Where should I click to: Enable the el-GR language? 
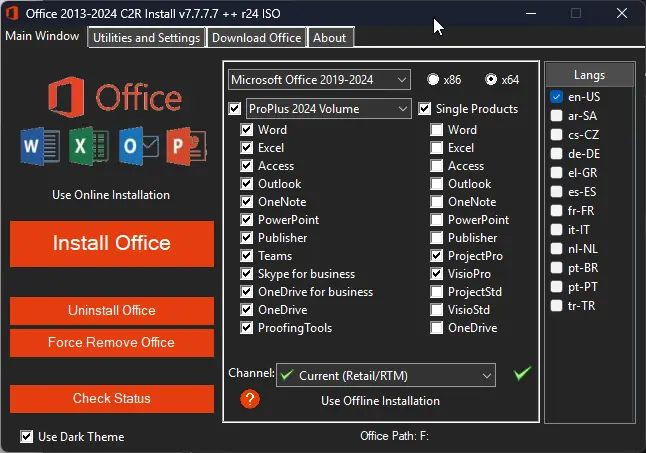556,173
